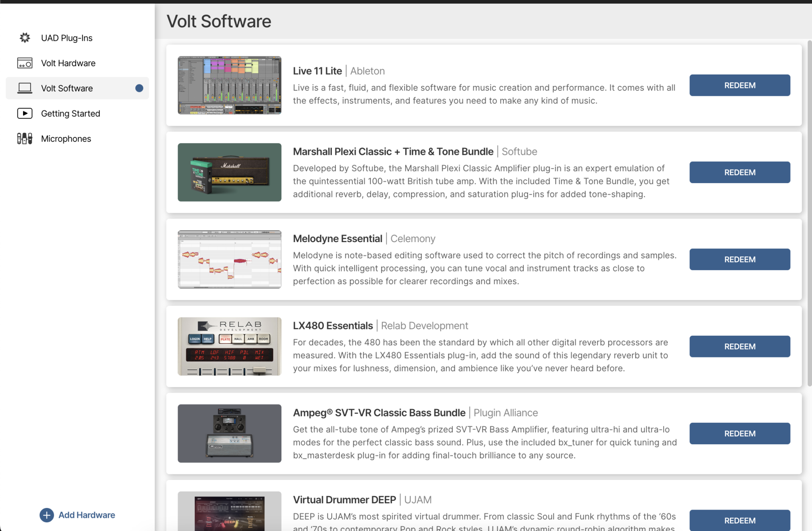The image size is (812, 531).
Task: Redeem LX480 Essentials reverb plug-in
Action: (739, 346)
